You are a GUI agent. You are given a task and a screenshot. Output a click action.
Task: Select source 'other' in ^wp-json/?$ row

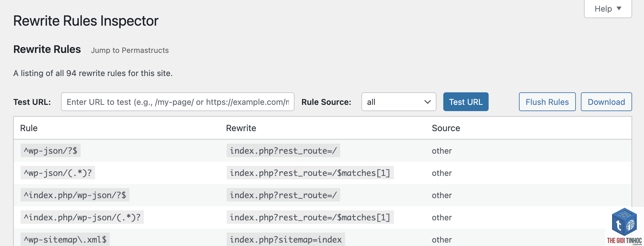(442, 151)
